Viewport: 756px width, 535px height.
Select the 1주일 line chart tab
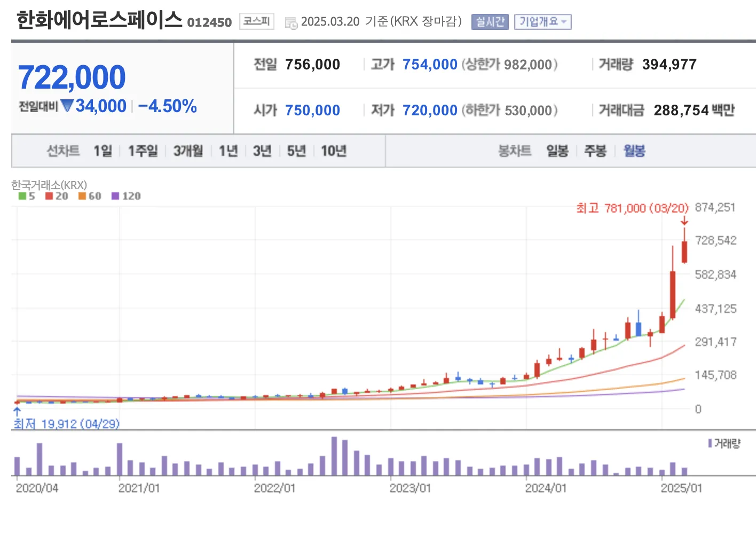click(x=143, y=151)
